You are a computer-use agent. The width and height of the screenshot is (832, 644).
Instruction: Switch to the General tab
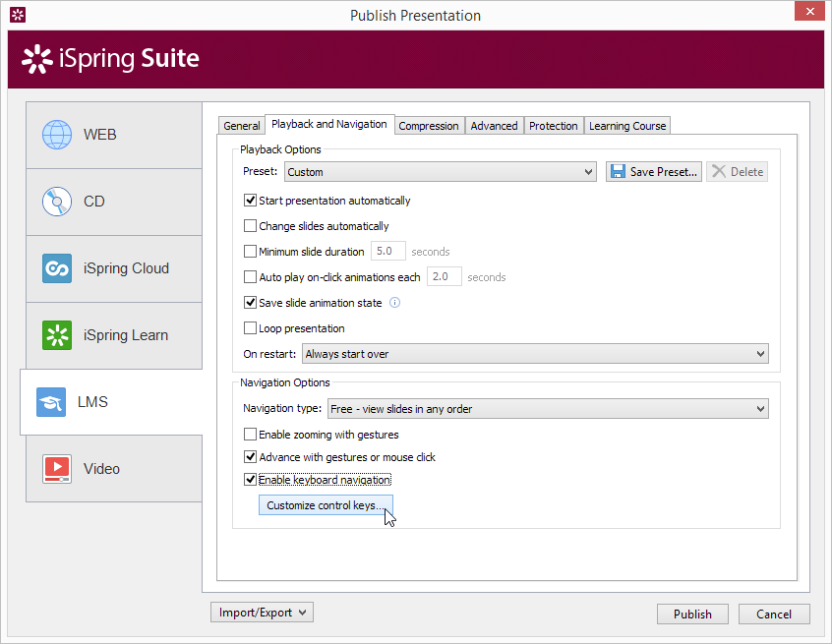tap(241, 126)
